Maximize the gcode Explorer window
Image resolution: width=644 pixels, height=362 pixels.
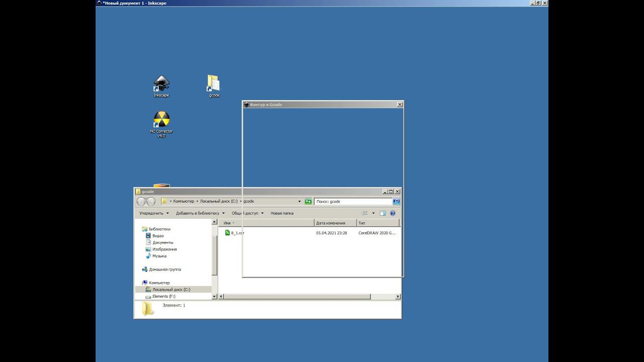pos(391,192)
